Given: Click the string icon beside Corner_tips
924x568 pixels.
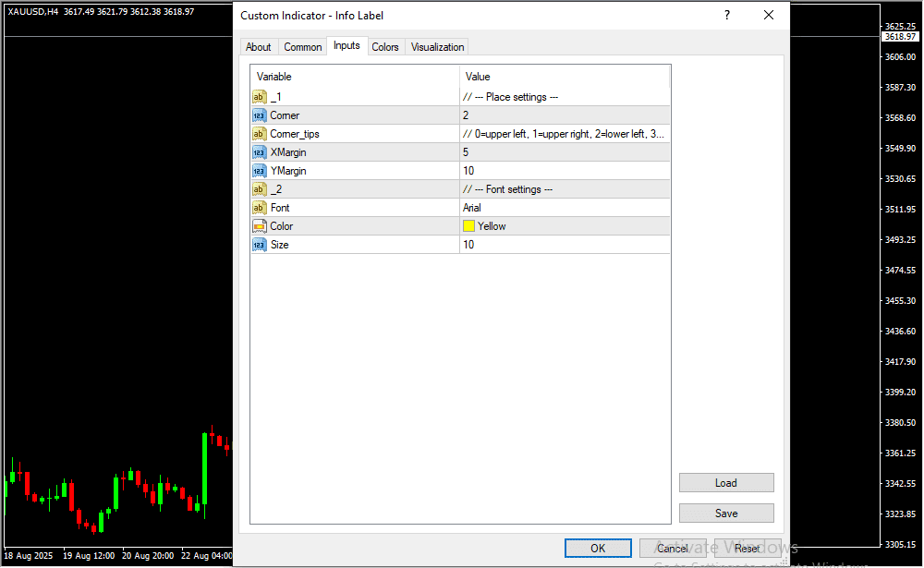Looking at the screenshot, I should [x=259, y=134].
